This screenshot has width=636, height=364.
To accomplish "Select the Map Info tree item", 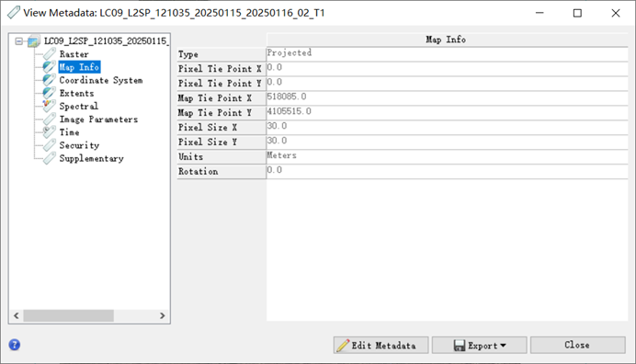I will point(79,67).
